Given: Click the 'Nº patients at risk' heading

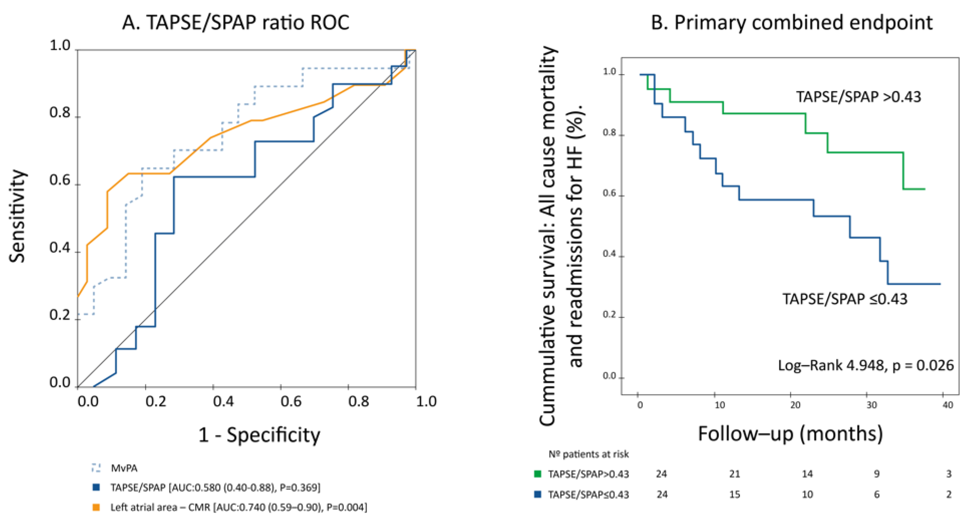Looking at the screenshot, I should click(588, 454).
